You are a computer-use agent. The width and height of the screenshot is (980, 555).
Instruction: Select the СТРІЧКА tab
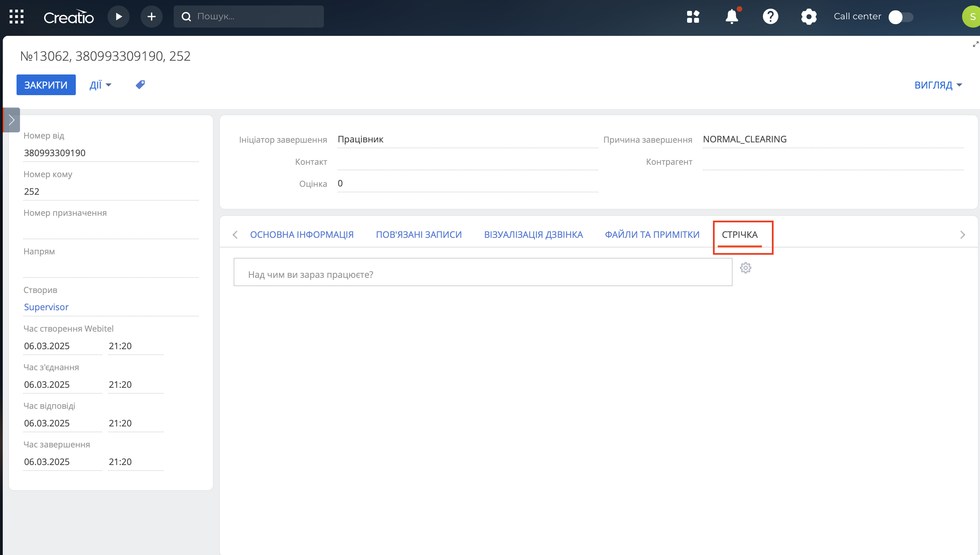739,234
